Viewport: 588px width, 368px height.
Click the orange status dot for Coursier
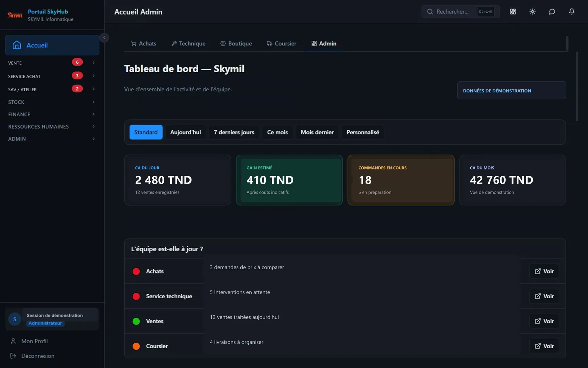136,346
